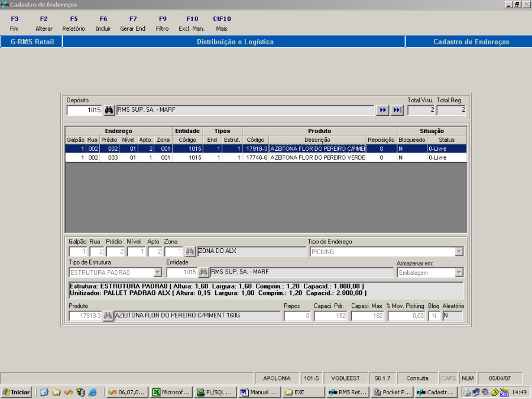The width and height of the screenshot is (532, 399).
Task: Click the Zona input field
Action: point(173,252)
